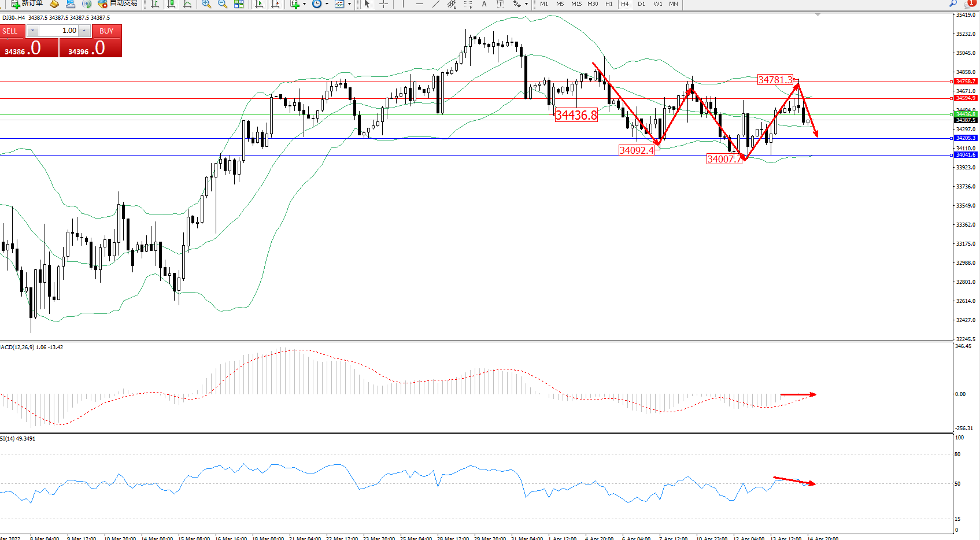
Task: Zoom out of the chart
Action: pyautogui.click(x=223, y=4)
